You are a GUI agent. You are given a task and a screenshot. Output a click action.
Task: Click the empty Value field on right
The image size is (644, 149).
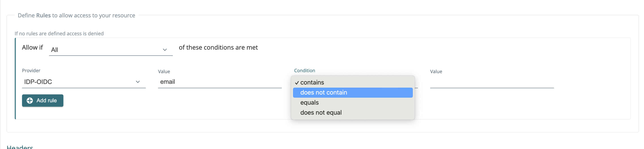(x=492, y=82)
